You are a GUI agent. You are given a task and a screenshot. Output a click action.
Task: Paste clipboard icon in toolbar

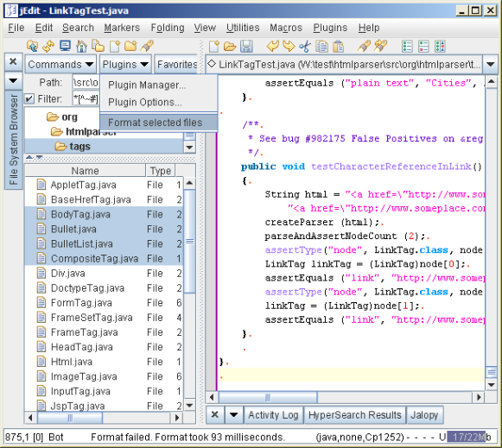(338, 47)
